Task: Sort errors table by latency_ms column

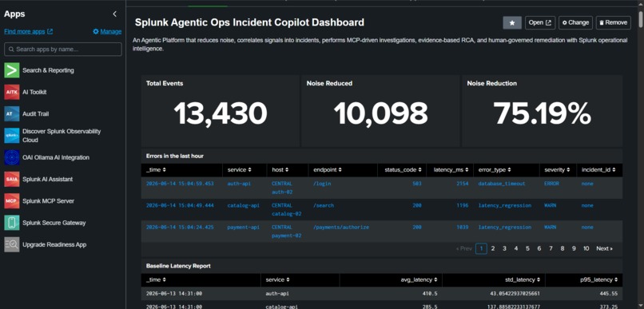Action: [451, 169]
